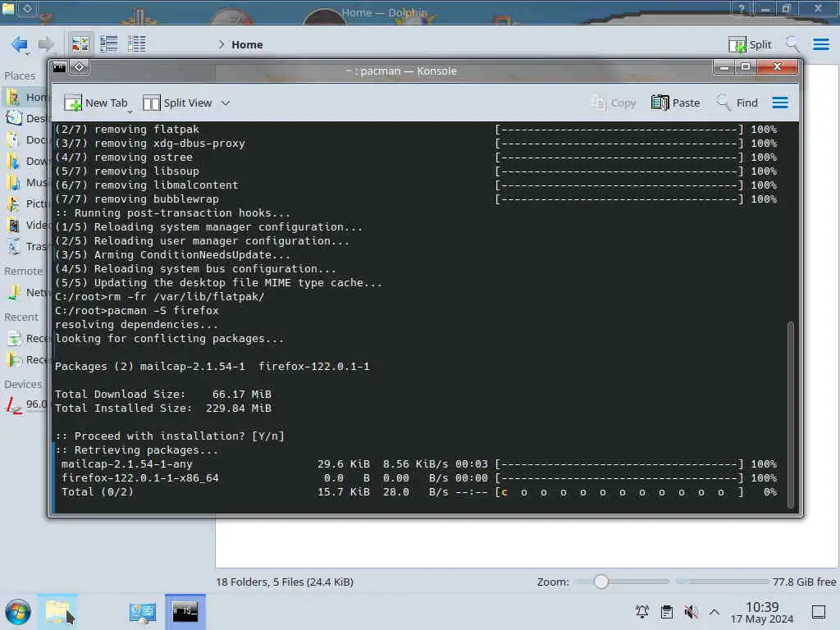This screenshot has height=630, width=840.
Task: Open New Tab in Konsole
Action: (x=96, y=103)
